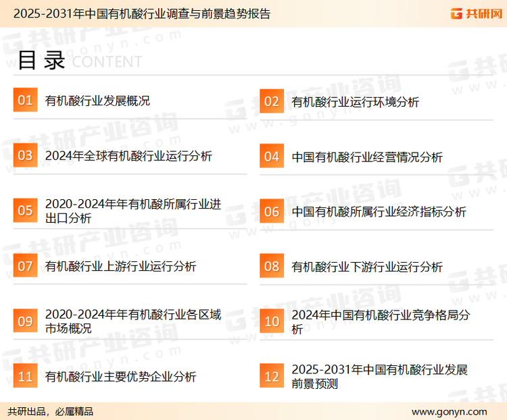This screenshot has width=507, height=420.
Task: Click the orange 09 number badge
Action: (x=25, y=321)
